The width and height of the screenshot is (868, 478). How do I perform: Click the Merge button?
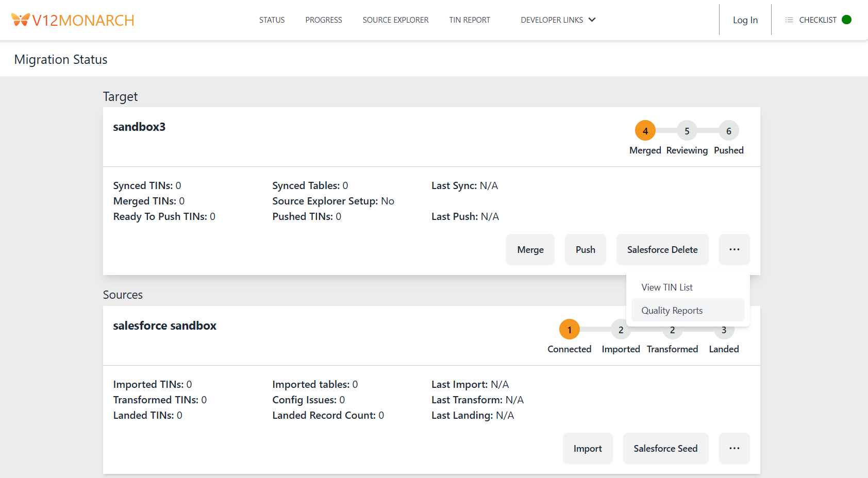tap(530, 249)
